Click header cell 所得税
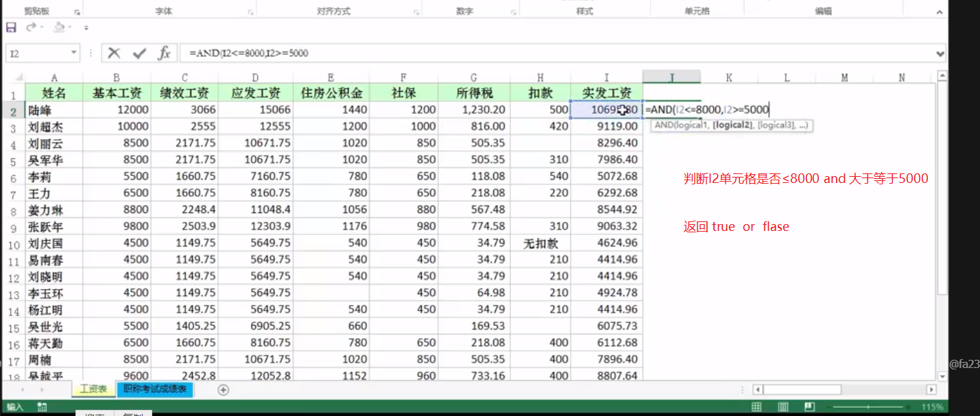980x416 pixels. [474, 93]
